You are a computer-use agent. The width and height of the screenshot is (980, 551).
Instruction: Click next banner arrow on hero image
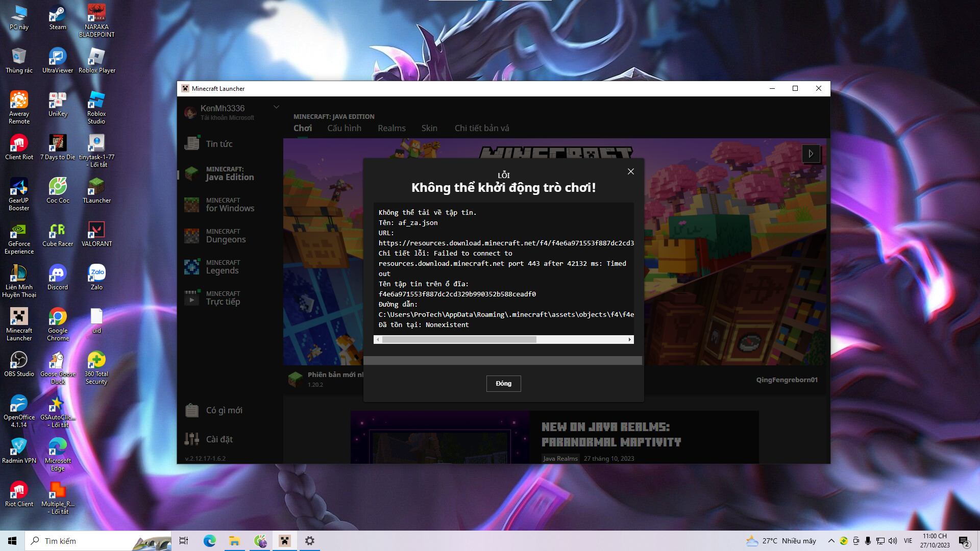[x=811, y=154]
